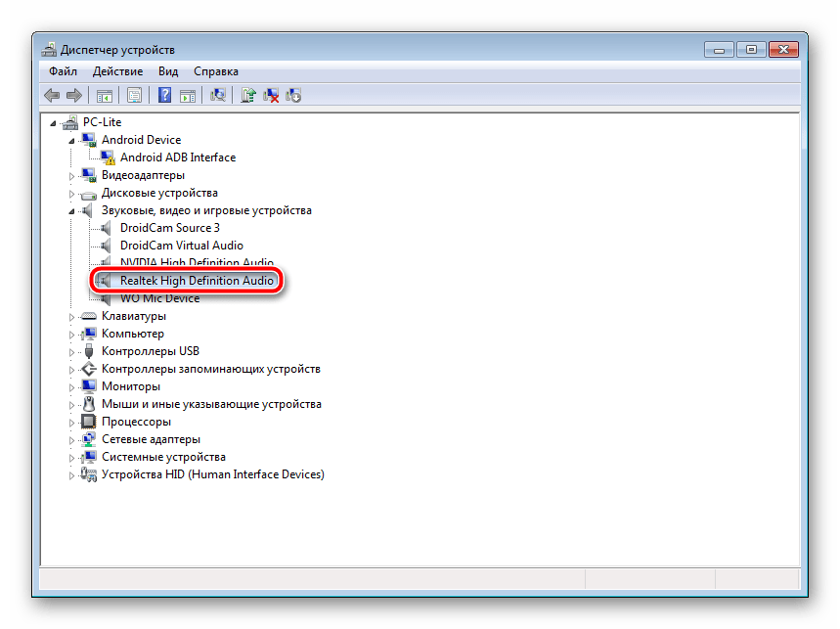
Task: Select the PC-Lite root node
Action: point(104,122)
